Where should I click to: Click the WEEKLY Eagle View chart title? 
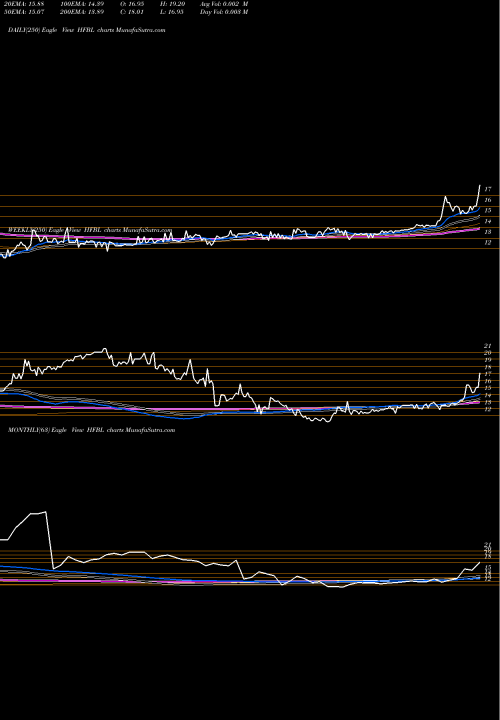[90, 230]
